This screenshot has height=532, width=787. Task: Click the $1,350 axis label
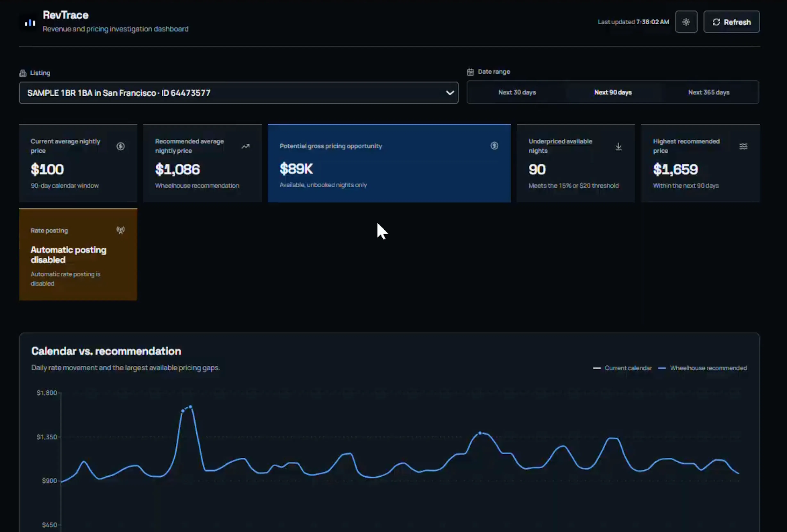pos(46,437)
